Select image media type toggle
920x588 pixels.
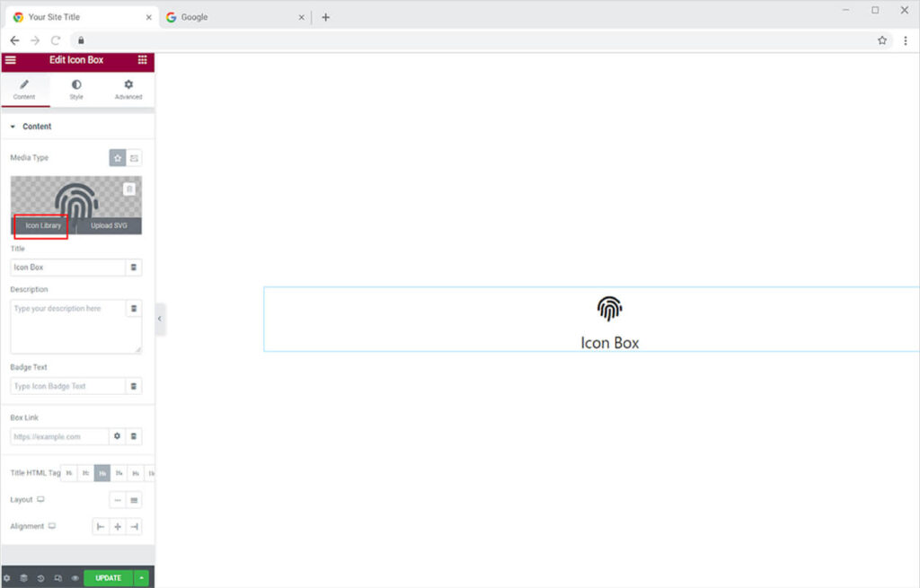[134, 158]
